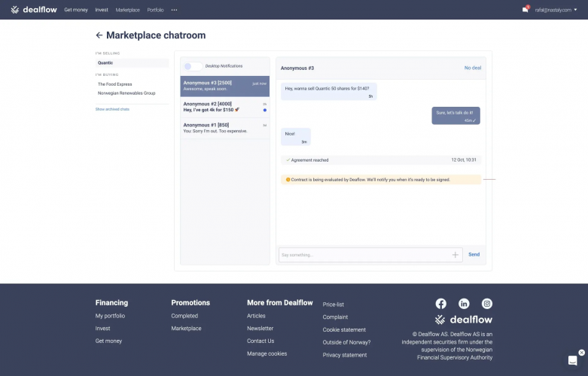Click Show archived chats link

click(112, 109)
